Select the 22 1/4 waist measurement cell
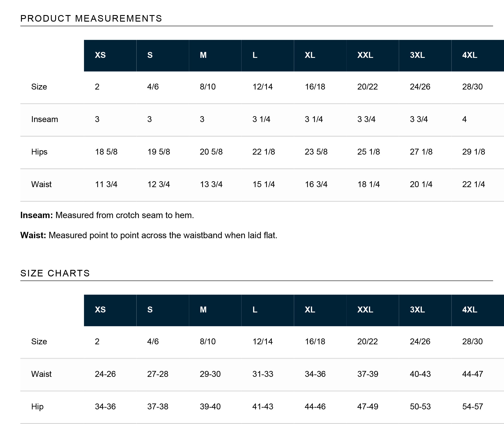Screen dimensions: 504x424 tap(473, 184)
